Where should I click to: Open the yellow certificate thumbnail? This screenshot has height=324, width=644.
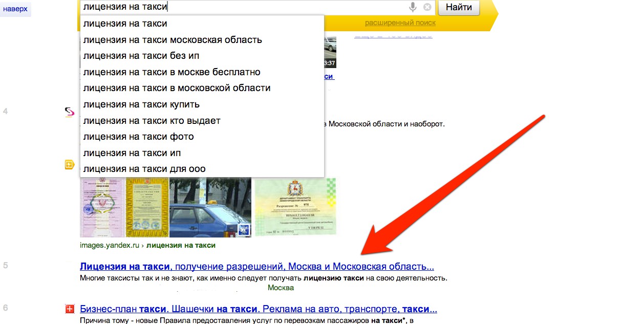(147, 207)
